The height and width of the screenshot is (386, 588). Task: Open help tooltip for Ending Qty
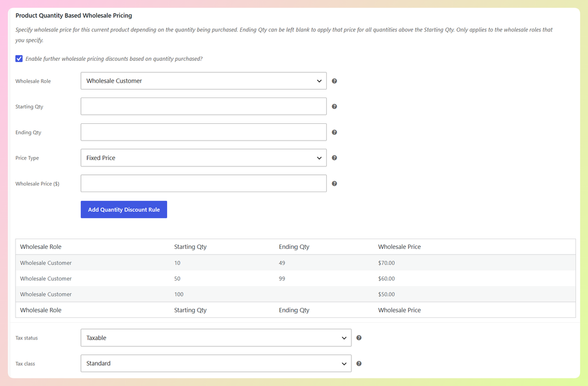334,132
